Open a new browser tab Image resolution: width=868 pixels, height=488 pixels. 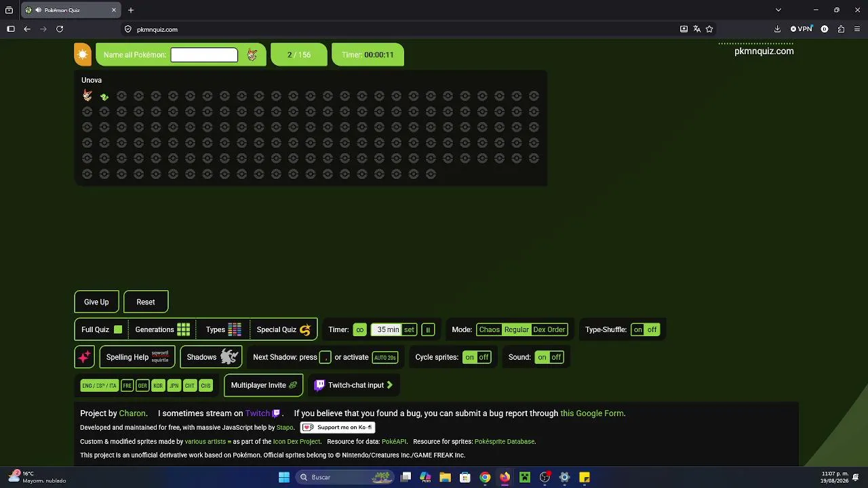coord(131,10)
